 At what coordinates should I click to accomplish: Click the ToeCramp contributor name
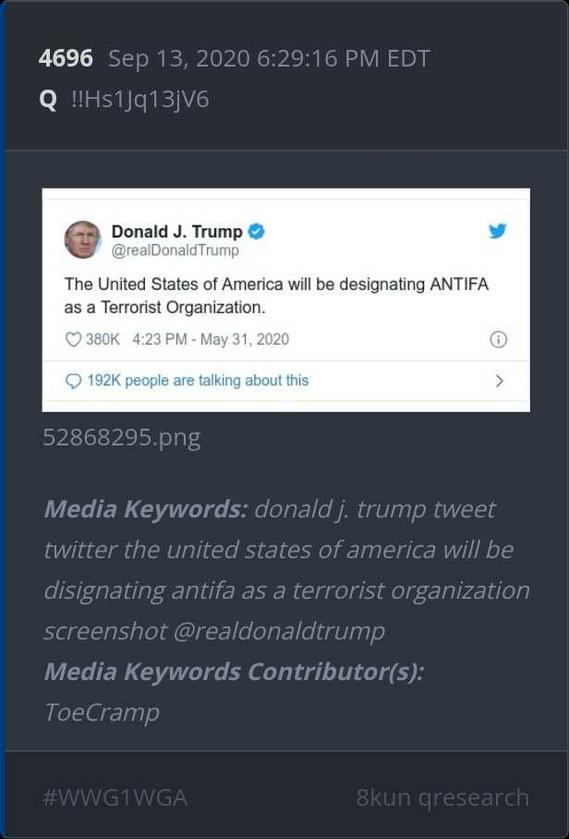tap(101, 713)
